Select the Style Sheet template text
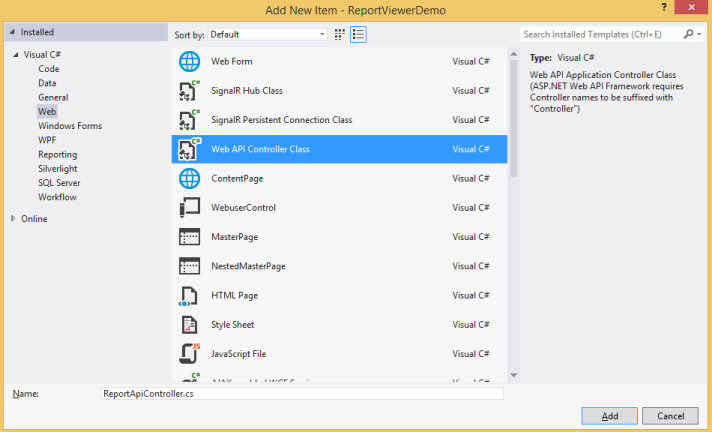Screen dimensions: 712x432 click(232, 325)
